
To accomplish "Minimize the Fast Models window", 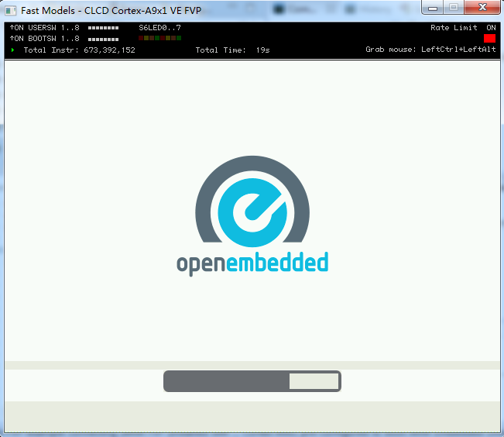I will click(x=433, y=7).
